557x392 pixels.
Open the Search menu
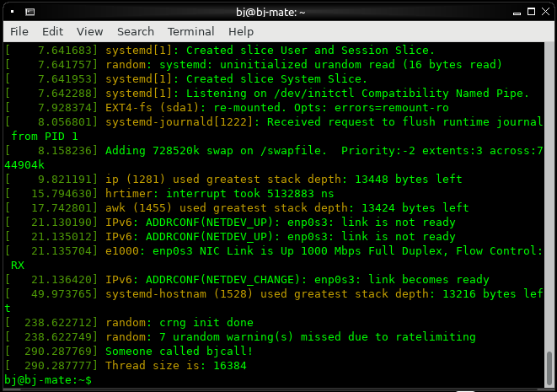tap(135, 31)
